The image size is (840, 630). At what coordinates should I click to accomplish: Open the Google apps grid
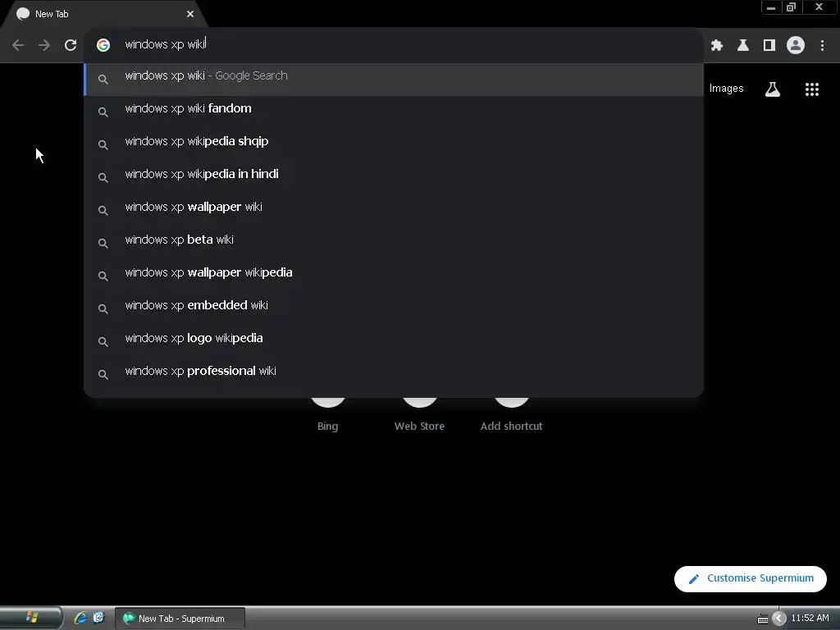812,89
